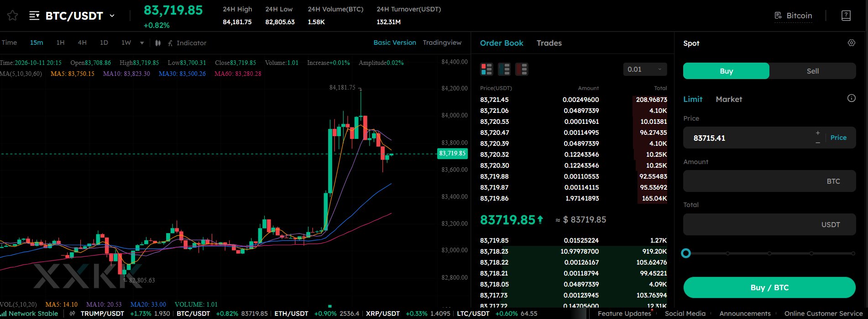Click the Total USDT input field
Screen dimensions: 868x319
(769, 224)
